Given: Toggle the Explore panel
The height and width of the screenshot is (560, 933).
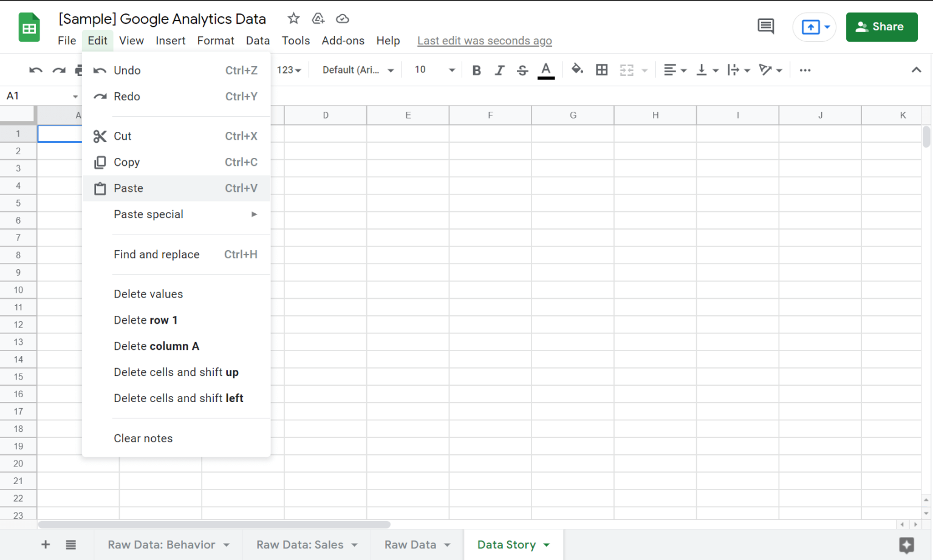Looking at the screenshot, I should click(x=906, y=545).
